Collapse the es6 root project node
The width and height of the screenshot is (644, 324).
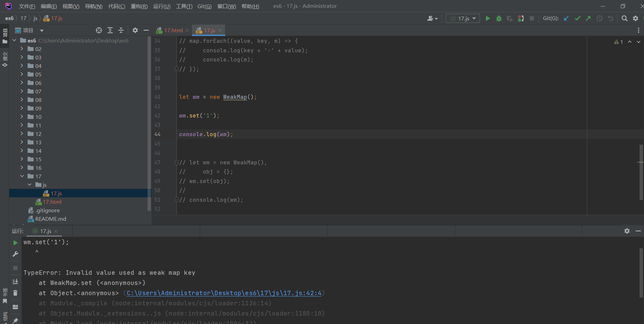tap(14, 40)
